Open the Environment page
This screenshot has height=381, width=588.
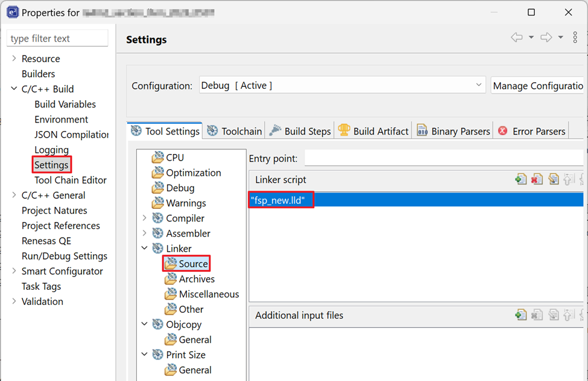point(61,120)
